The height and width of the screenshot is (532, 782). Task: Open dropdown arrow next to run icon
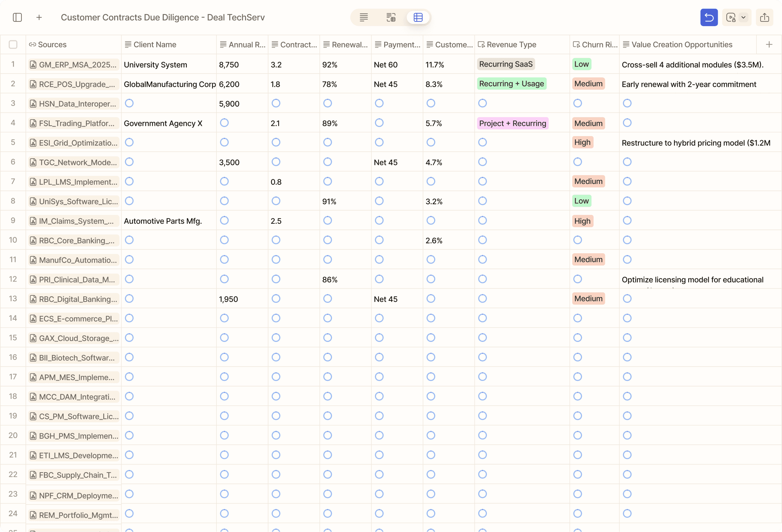tap(743, 17)
